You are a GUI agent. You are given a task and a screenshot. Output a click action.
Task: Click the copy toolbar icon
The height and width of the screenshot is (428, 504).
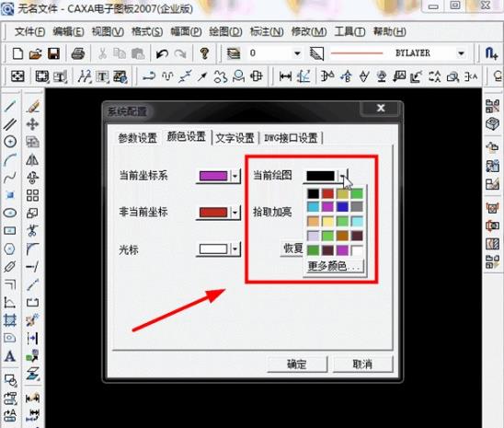(x=120, y=53)
